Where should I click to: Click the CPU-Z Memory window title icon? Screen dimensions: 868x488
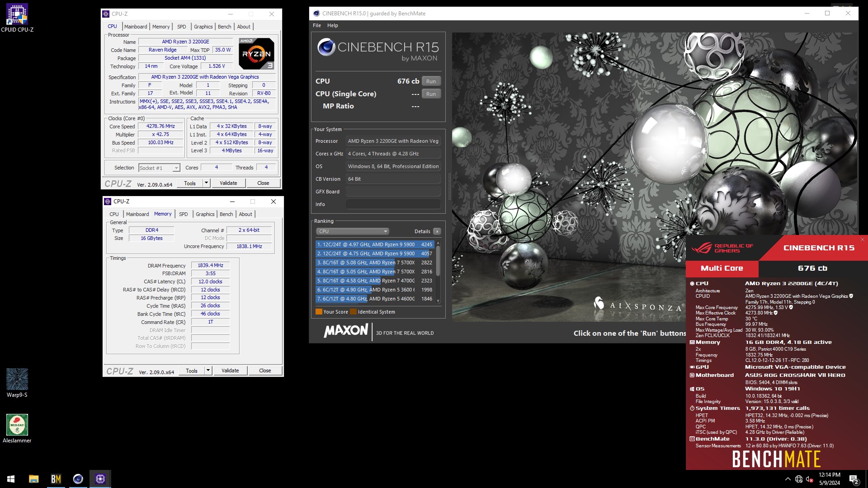[108, 202]
